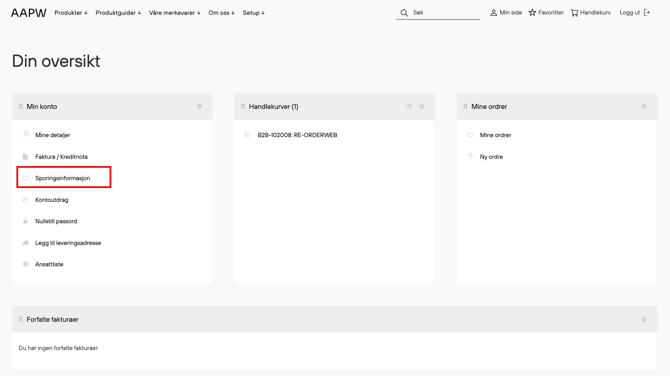
Task: Click the Favoritter star icon
Action: pyautogui.click(x=532, y=13)
